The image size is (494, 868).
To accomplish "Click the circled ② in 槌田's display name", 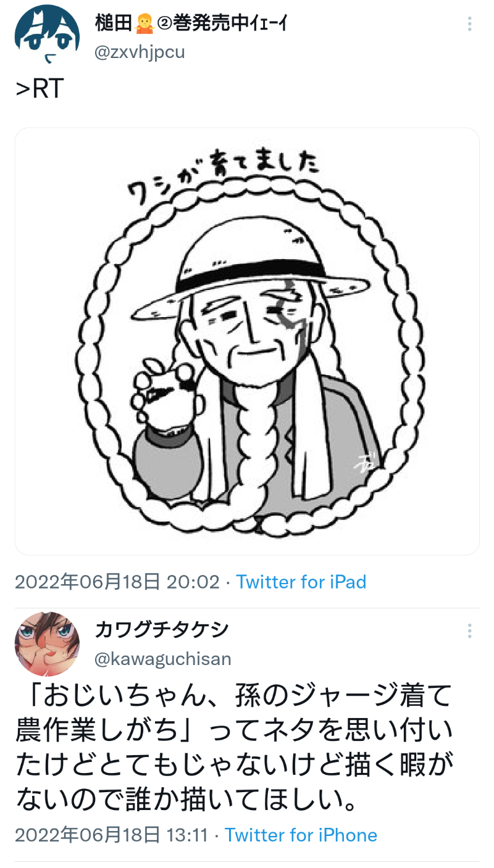I will coord(164,24).
